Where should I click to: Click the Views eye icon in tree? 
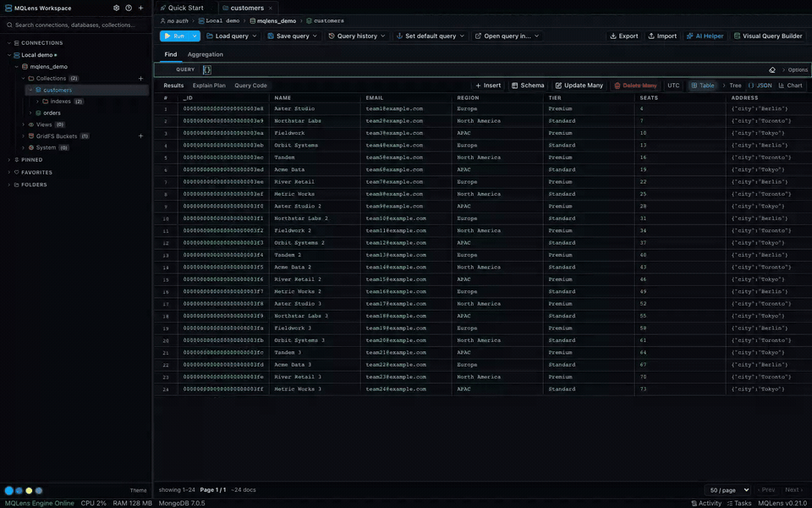tap(31, 124)
